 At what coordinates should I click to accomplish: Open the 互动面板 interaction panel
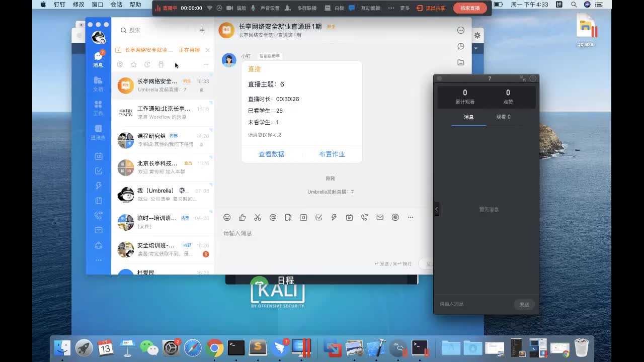pos(365,8)
